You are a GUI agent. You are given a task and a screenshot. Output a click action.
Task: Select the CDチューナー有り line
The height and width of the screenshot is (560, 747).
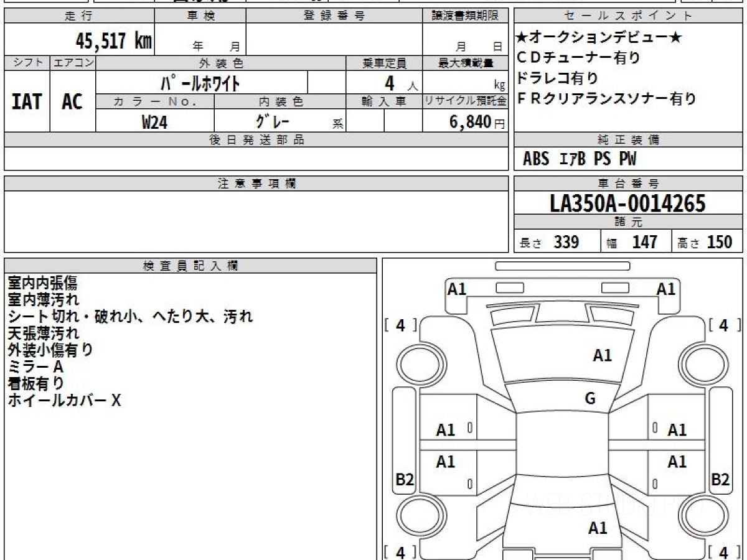coord(578,58)
